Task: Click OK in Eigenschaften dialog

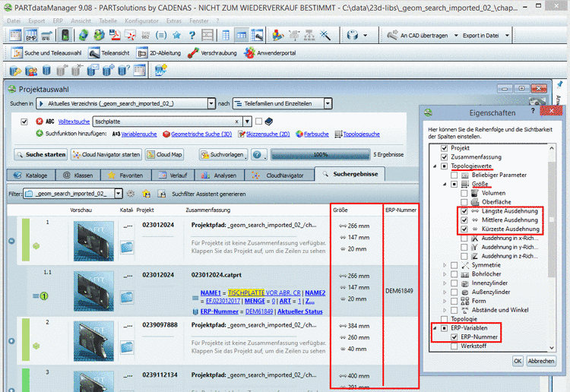Action: [518, 361]
